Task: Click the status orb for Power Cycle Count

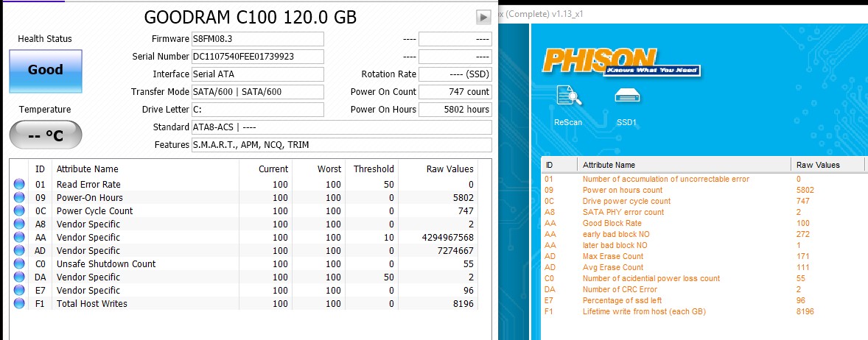Action: point(19,210)
